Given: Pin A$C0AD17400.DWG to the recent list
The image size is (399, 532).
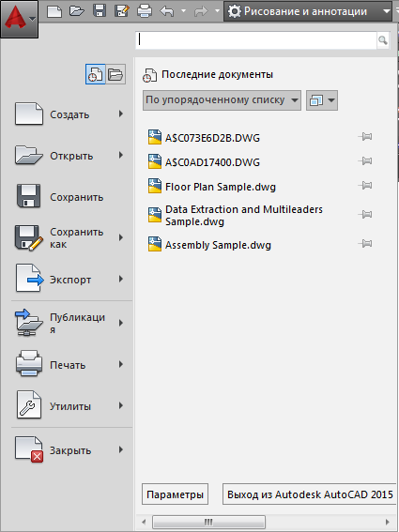Looking at the screenshot, I should coord(365,160).
